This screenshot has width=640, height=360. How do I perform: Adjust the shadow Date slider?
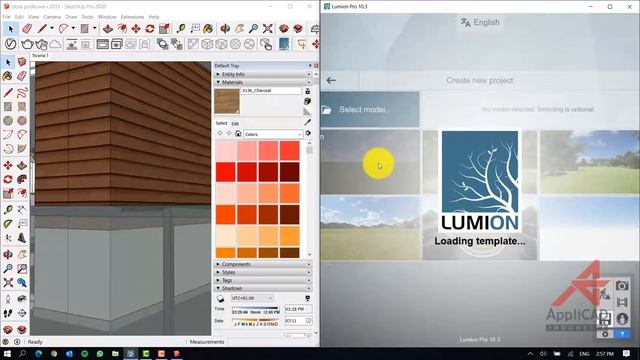pos(256,320)
